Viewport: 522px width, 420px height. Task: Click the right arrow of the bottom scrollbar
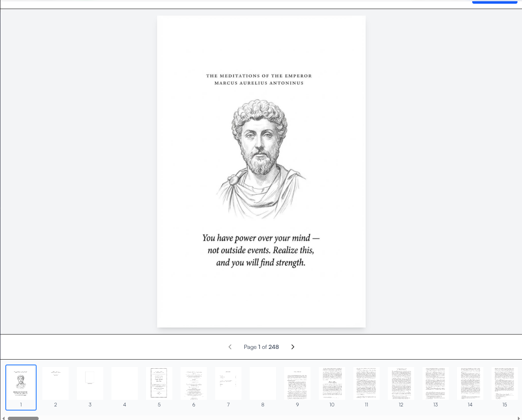519,418
